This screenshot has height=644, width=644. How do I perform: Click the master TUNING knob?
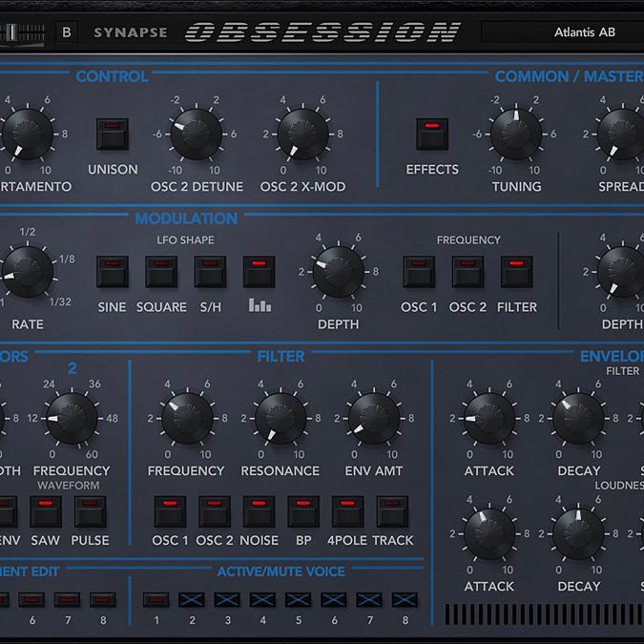(516, 134)
